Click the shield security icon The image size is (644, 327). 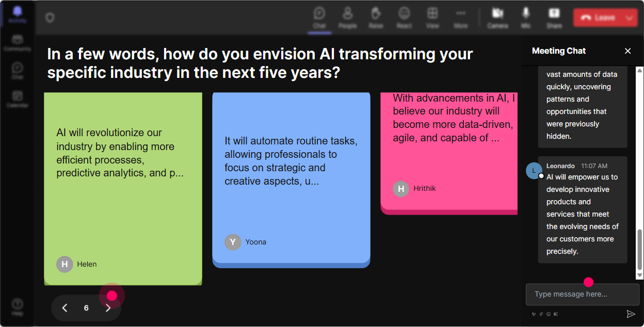pos(50,18)
